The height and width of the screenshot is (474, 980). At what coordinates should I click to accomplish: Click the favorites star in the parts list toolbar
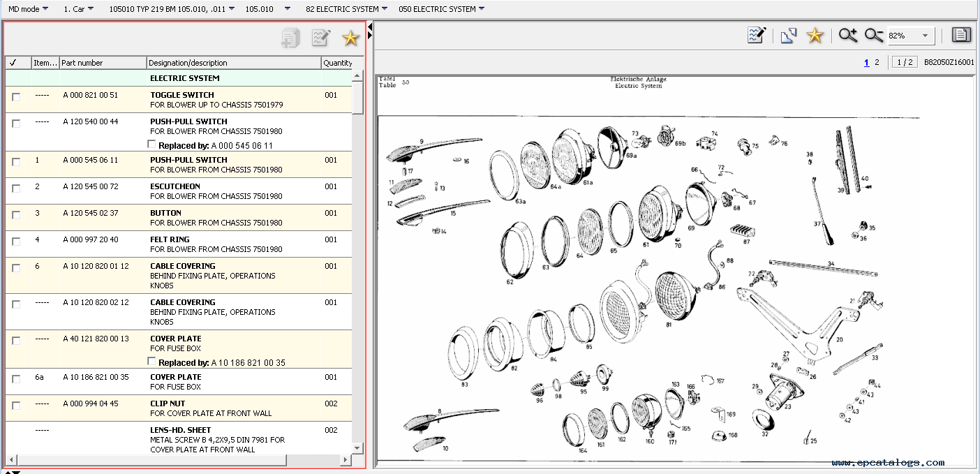[x=350, y=38]
